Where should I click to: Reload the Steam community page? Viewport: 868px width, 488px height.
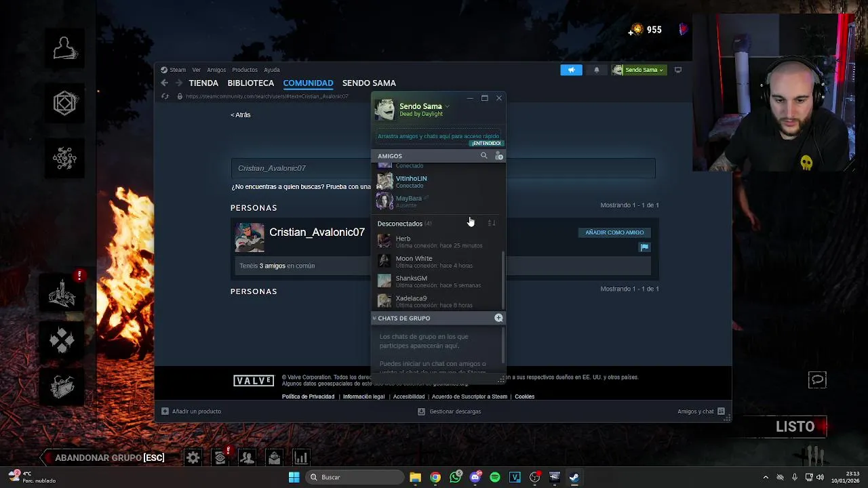coord(165,96)
